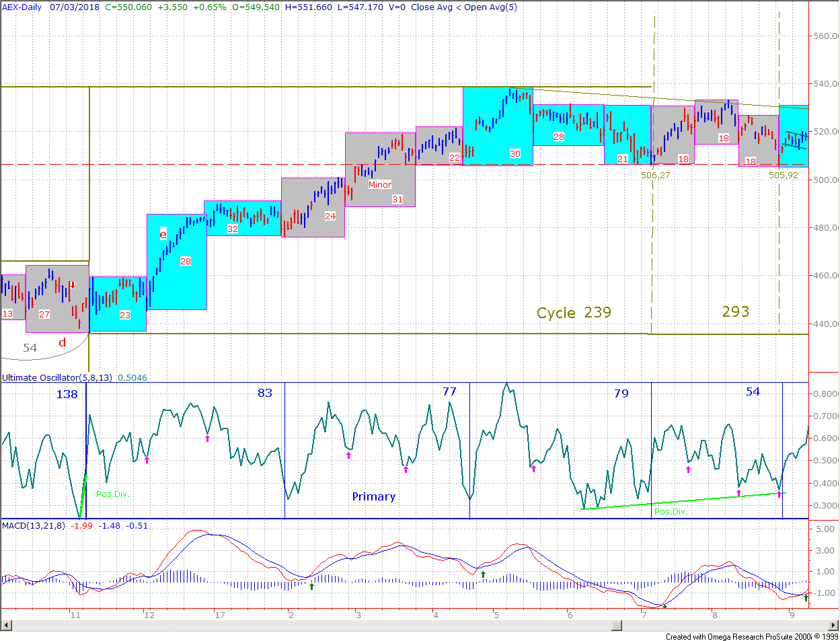Click the blue 83 oscillator count
840x641 pixels.
click(x=265, y=393)
